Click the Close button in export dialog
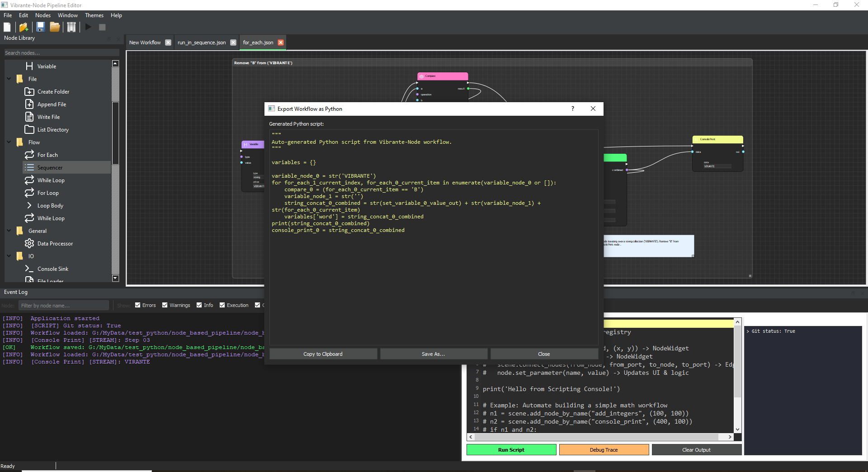This screenshot has height=472, width=868. coord(544,354)
